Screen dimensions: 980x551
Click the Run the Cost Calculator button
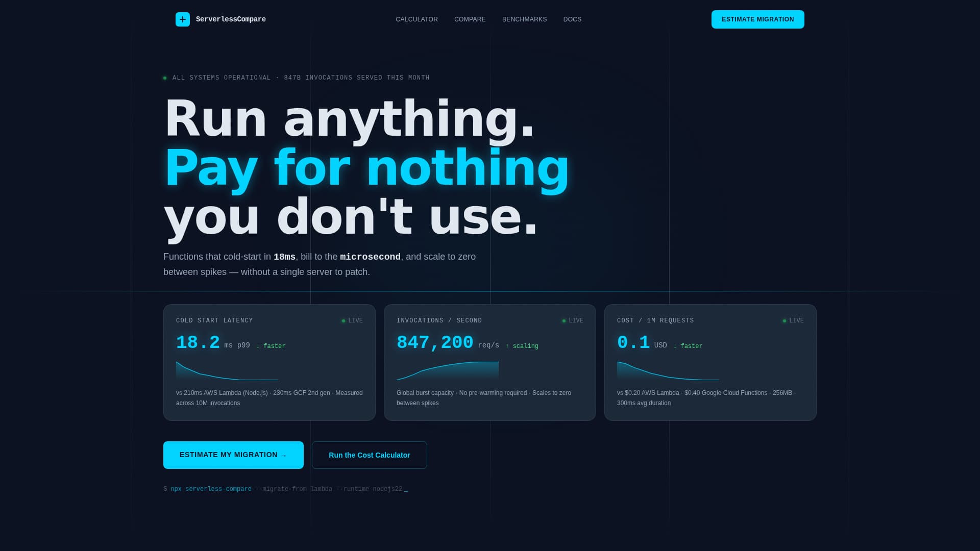coord(370,455)
